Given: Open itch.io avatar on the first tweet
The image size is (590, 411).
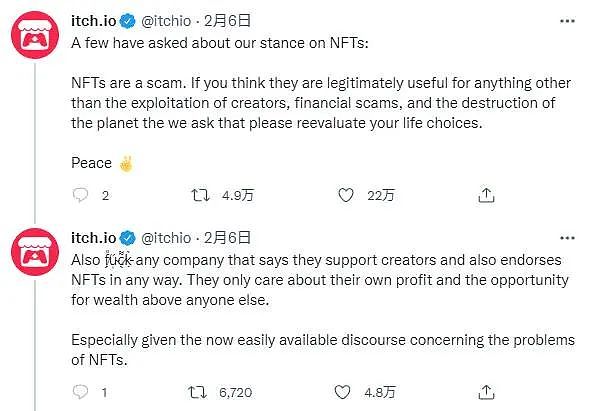Looking at the screenshot, I should [35, 35].
